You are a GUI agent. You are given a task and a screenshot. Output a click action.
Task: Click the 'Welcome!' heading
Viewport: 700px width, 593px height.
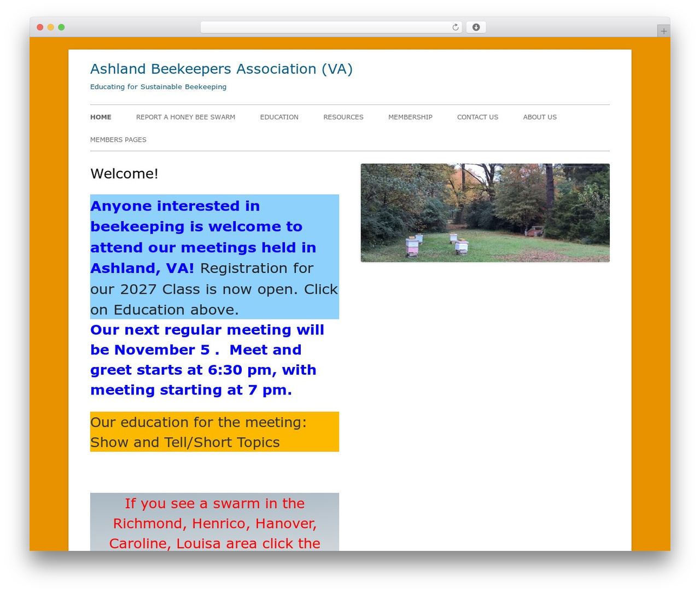[124, 173]
